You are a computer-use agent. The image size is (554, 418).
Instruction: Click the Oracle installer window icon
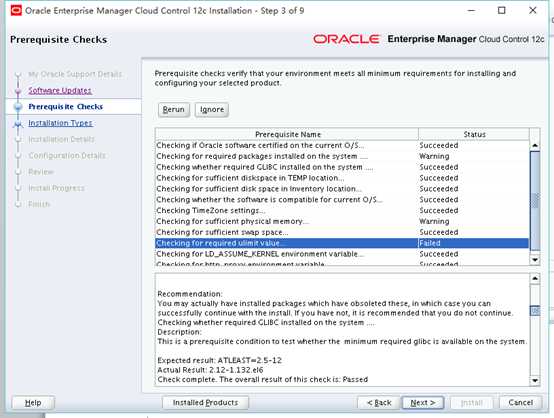[16, 11]
